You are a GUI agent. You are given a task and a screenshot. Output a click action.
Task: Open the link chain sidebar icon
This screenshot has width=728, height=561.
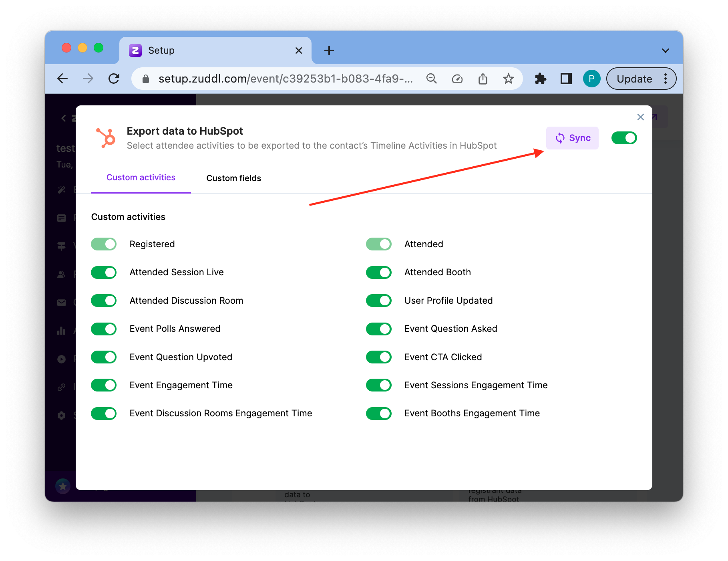(61, 387)
